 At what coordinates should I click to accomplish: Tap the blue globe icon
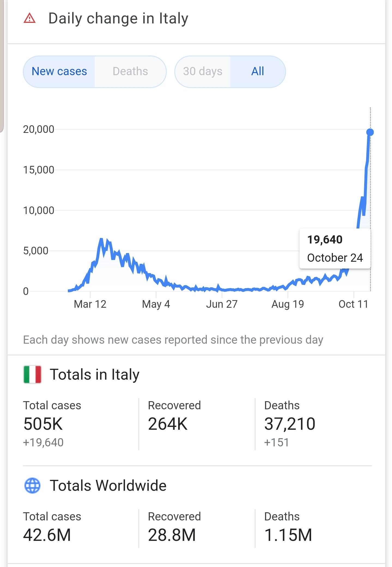[x=32, y=485]
